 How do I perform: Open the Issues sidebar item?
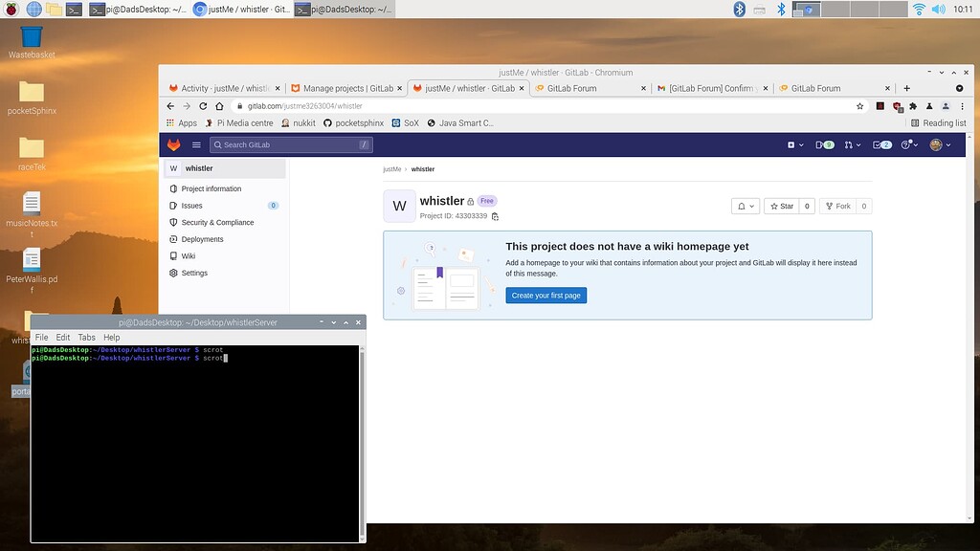pyautogui.click(x=191, y=205)
